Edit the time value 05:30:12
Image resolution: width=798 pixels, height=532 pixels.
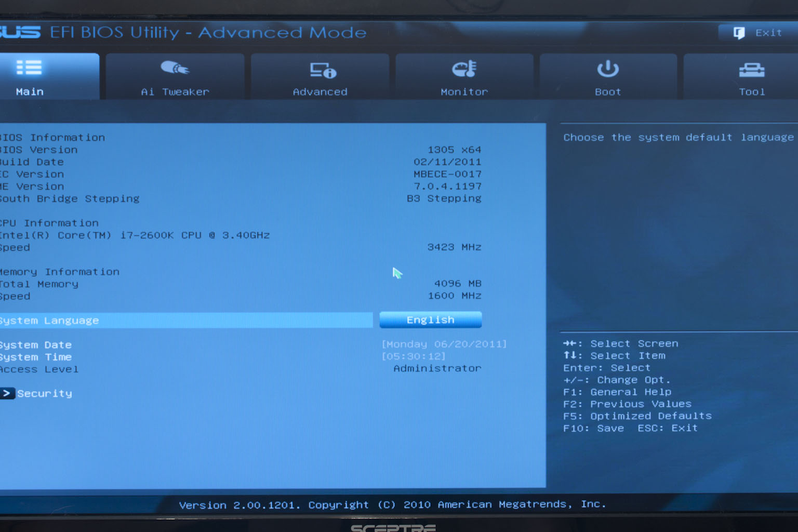point(414,356)
